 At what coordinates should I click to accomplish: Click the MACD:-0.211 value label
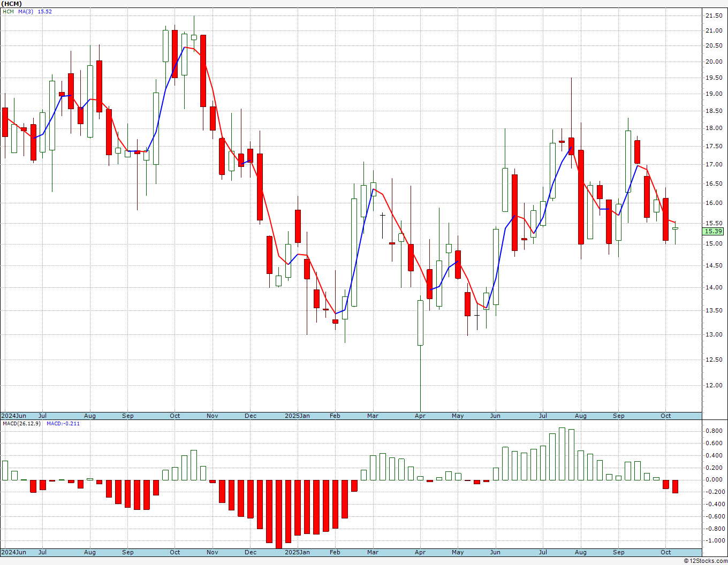click(x=63, y=424)
